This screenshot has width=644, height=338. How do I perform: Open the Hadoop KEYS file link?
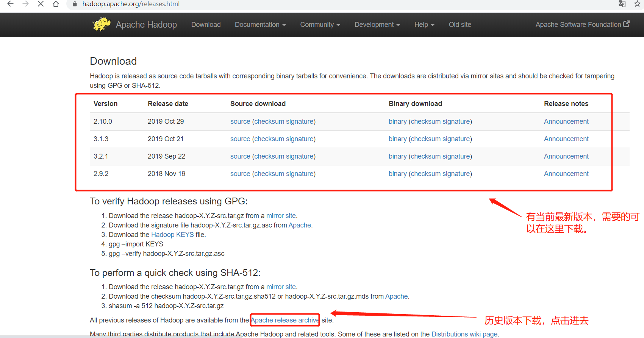[x=172, y=235]
